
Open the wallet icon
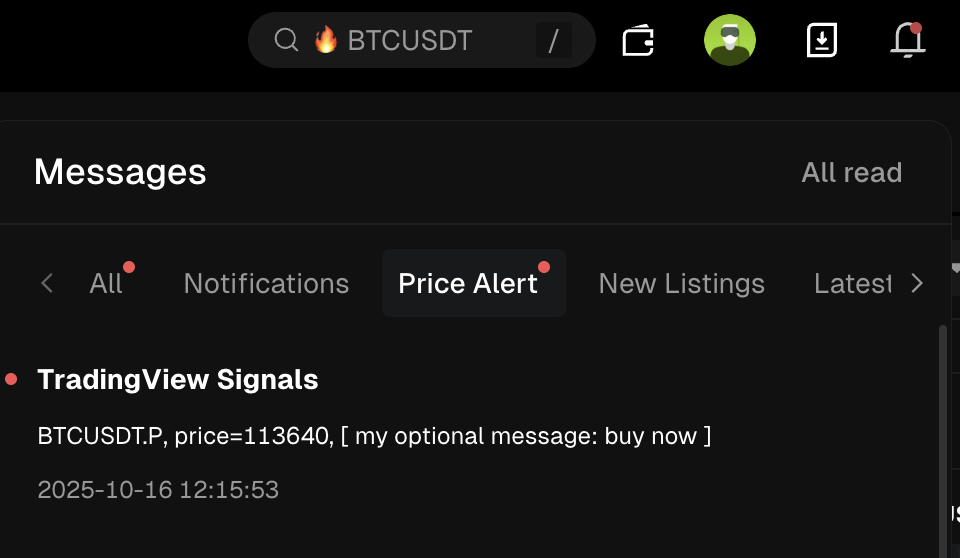[x=638, y=40]
